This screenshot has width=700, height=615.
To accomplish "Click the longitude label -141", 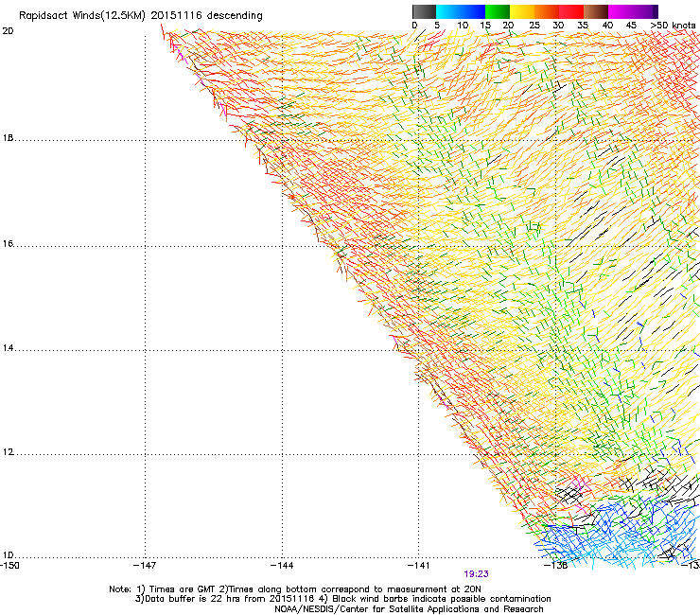I will (418, 566).
